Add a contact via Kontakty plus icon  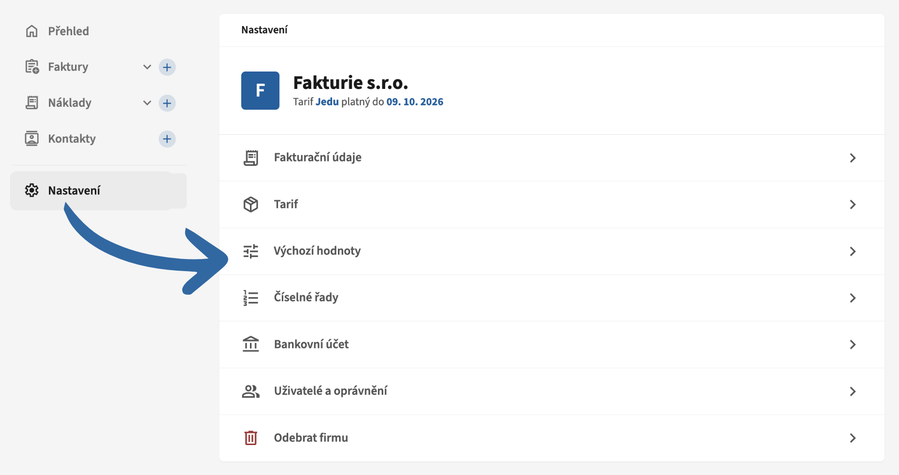coord(167,139)
